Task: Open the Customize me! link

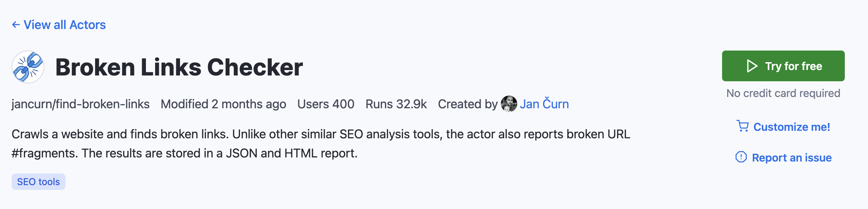Action: [x=792, y=127]
